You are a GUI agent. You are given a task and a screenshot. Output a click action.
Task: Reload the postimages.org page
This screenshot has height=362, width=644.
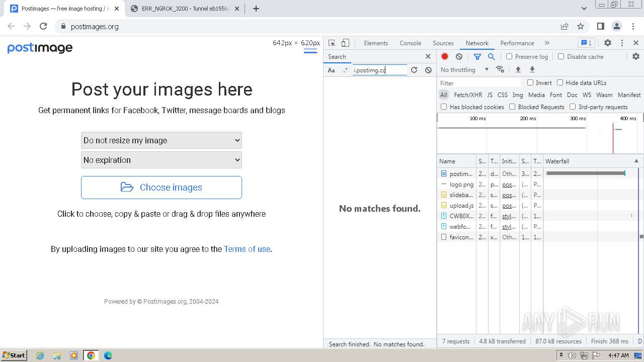pos(43,26)
